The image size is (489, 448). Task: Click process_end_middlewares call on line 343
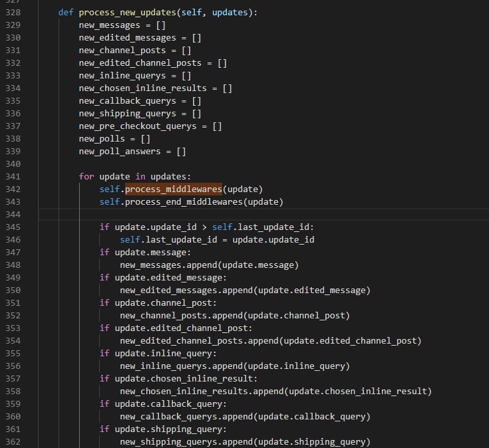pyautogui.click(x=191, y=202)
